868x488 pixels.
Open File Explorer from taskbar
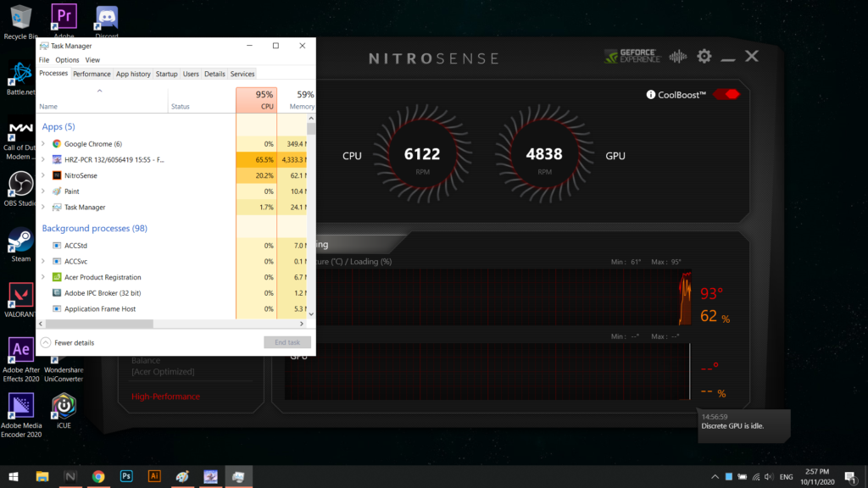point(42,476)
